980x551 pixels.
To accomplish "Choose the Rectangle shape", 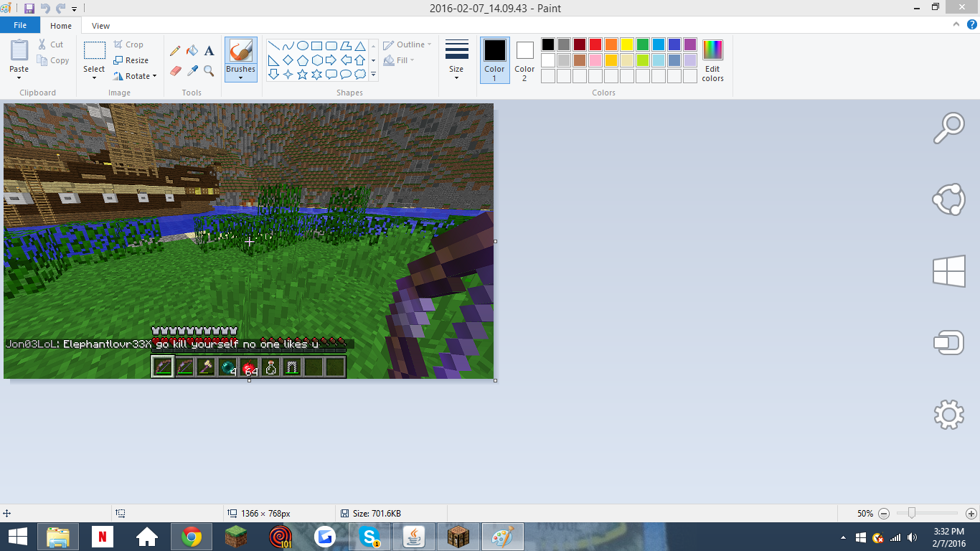I will click(x=316, y=46).
